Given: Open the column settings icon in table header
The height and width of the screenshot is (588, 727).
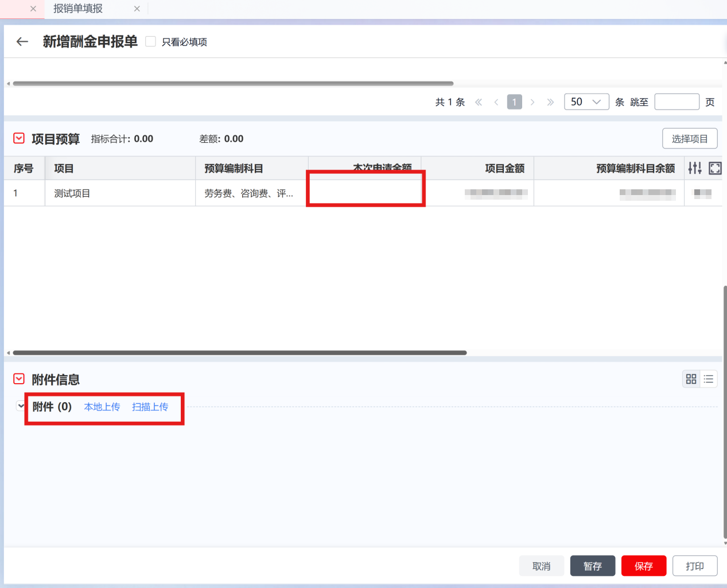Looking at the screenshot, I should [695, 168].
